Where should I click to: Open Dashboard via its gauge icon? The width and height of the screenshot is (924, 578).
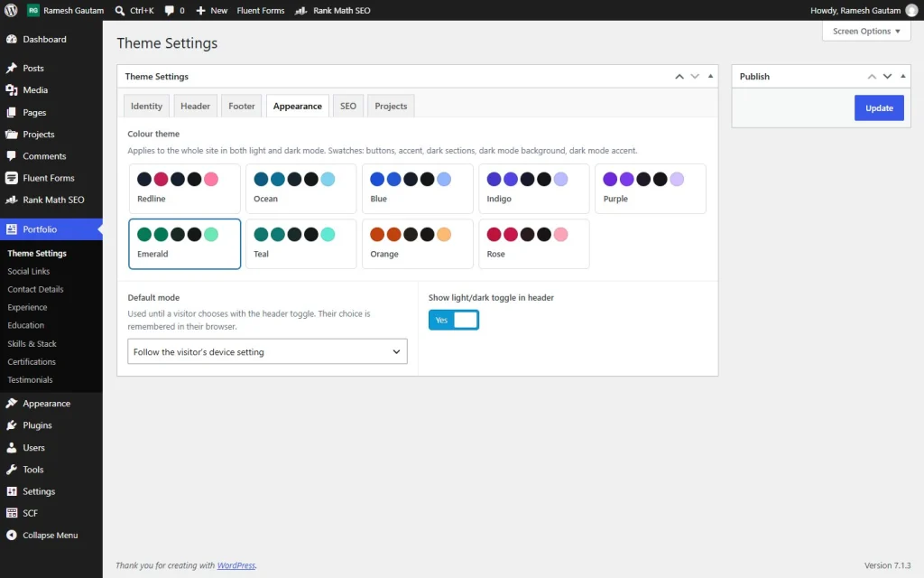11,39
